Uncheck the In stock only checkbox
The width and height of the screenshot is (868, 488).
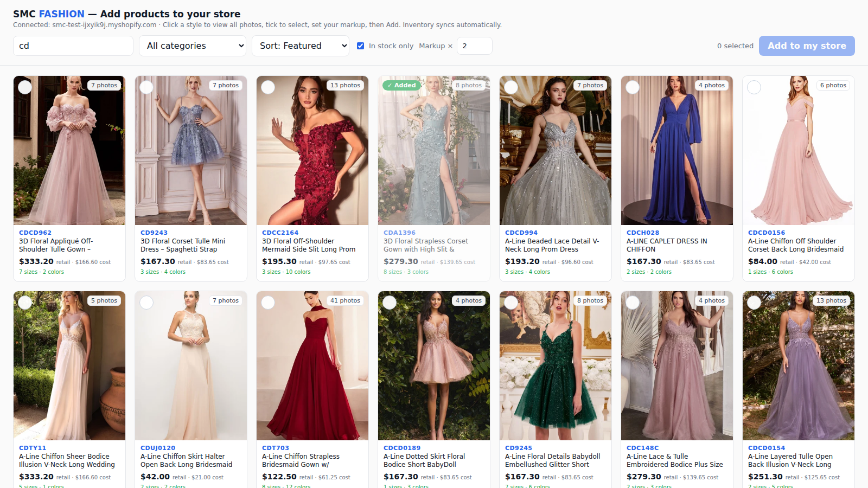click(360, 46)
